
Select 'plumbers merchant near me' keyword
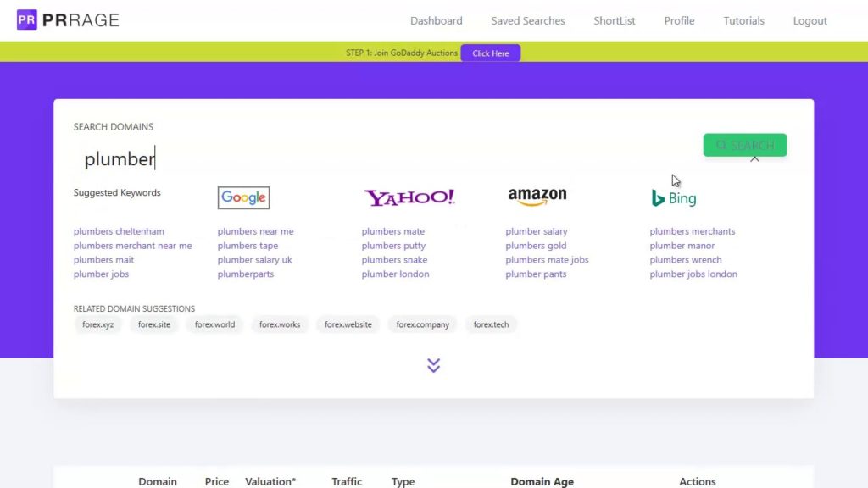pyautogui.click(x=132, y=246)
